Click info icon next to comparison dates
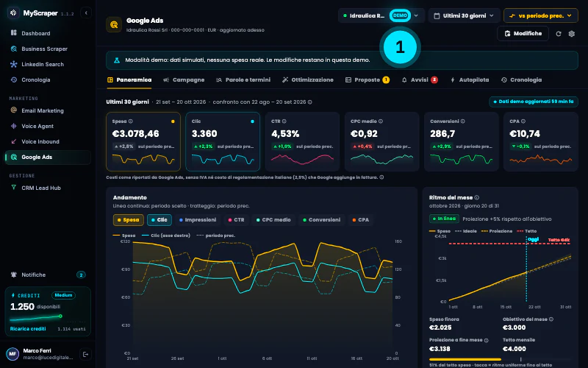The width and height of the screenshot is (588, 368). [x=309, y=102]
